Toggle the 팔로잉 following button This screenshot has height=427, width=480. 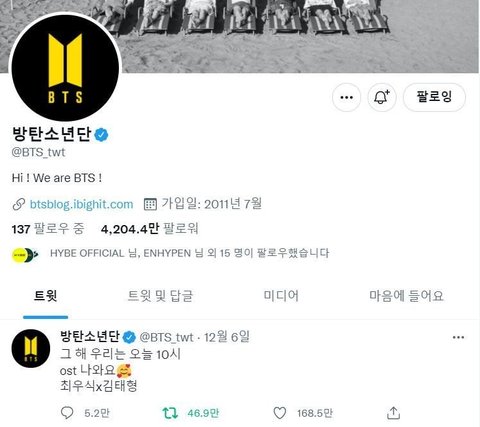[x=434, y=97]
